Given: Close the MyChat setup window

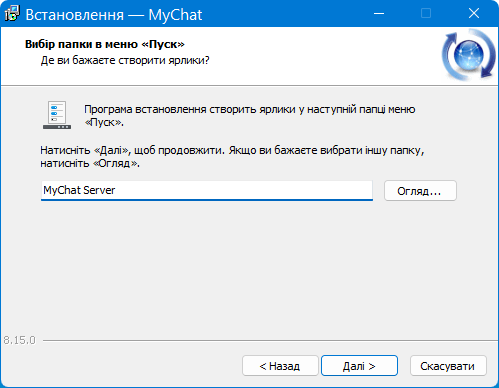Looking at the screenshot, I should (474, 14).
